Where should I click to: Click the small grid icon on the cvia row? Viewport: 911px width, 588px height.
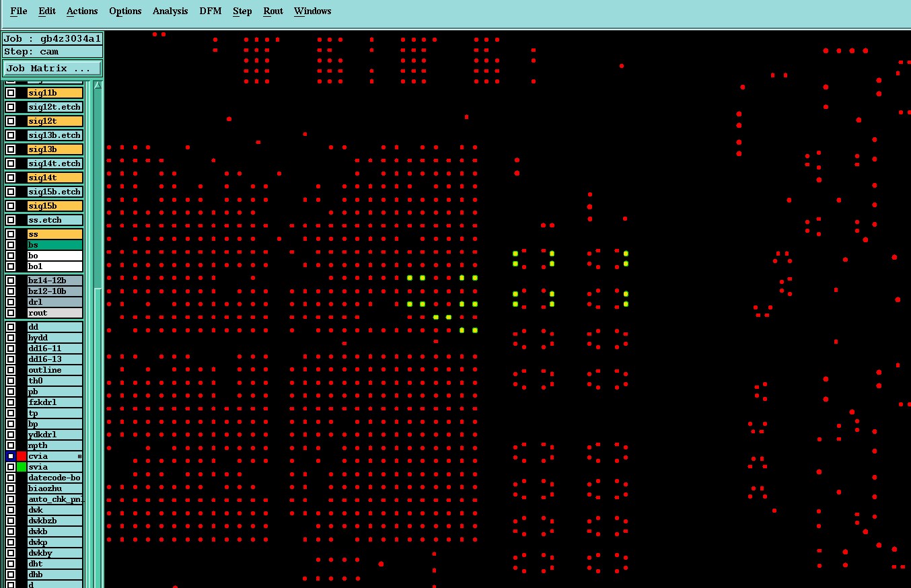click(x=79, y=457)
